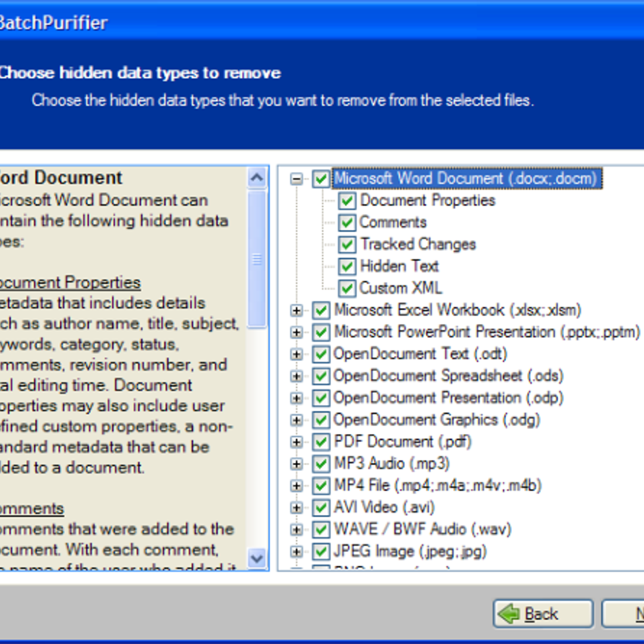Screen dimensions: 644x644
Task: Uncheck the Hidden Text checkbox
Action: tap(347, 266)
